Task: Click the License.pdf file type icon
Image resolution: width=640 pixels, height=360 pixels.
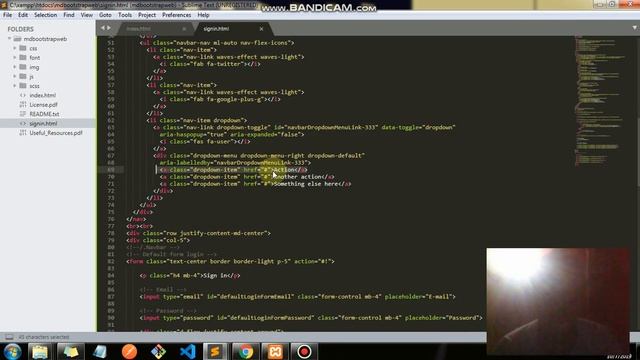Action: click(x=23, y=104)
